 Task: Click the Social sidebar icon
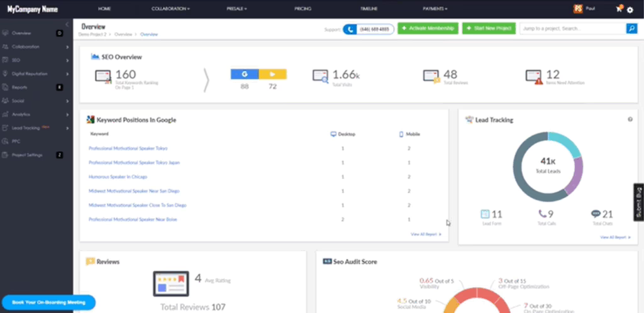pyautogui.click(x=5, y=101)
